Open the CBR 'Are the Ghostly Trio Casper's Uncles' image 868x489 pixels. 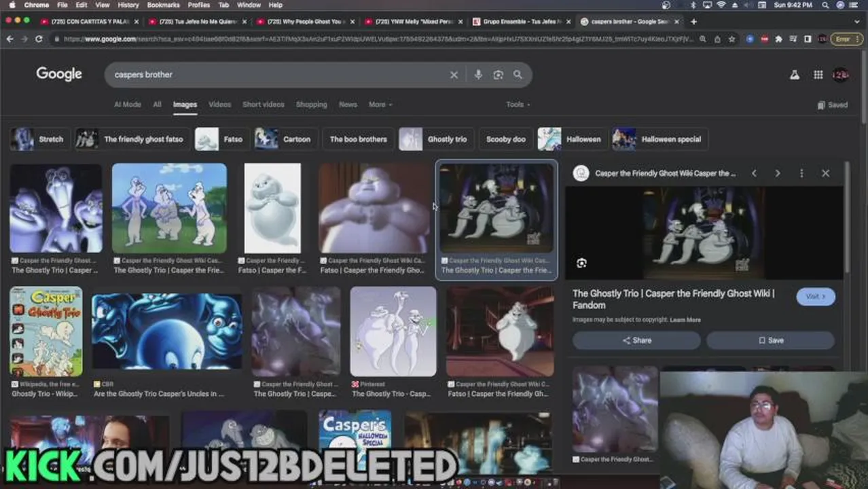(167, 331)
